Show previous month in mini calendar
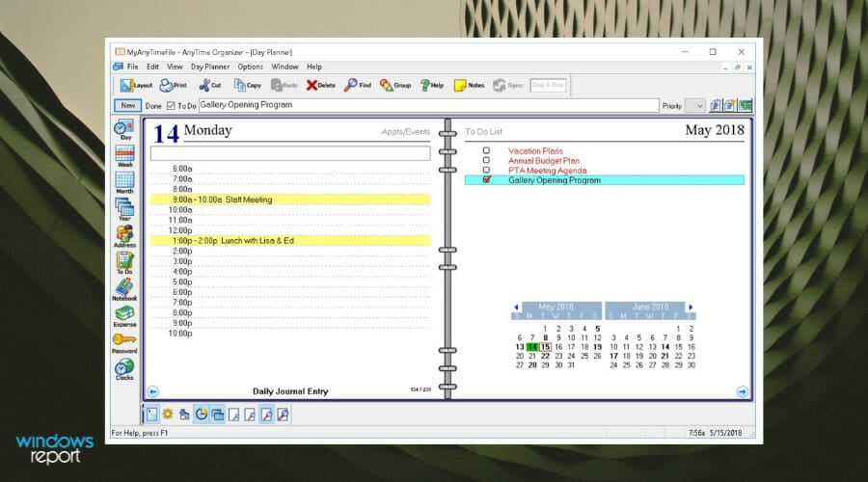Screen dimensions: 868x482 [x=517, y=308]
